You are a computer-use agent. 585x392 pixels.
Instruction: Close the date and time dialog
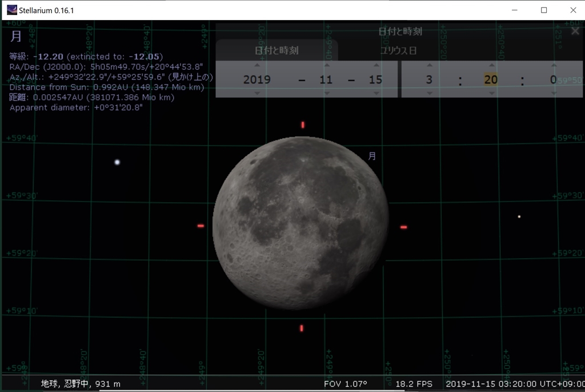click(575, 31)
